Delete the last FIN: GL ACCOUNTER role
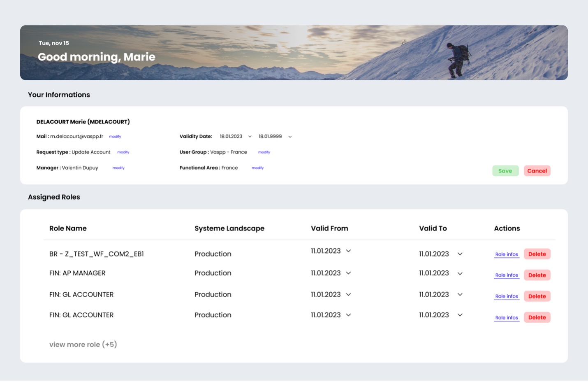Screen dimensions: 588x382 pos(537,317)
